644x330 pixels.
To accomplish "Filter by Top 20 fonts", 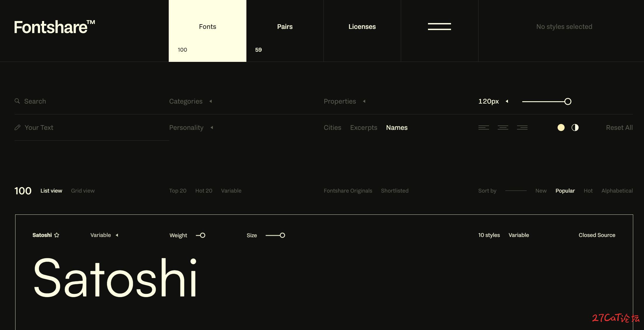I will (178, 191).
